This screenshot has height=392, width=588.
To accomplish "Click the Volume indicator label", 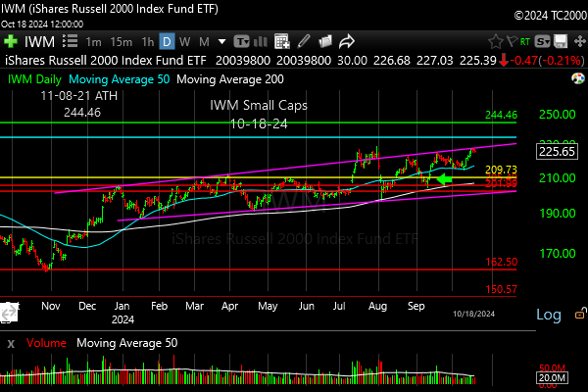I will tap(47, 344).
